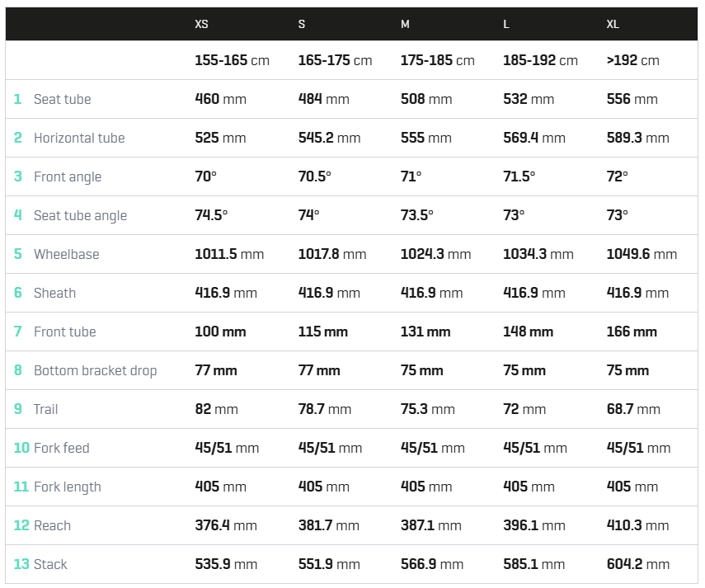Click the Wheelbase row label

[66, 254]
